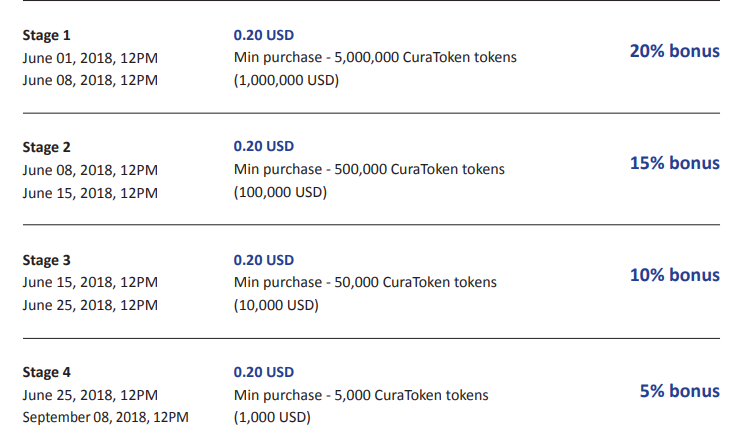Image resolution: width=746 pixels, height=443 pixels.
Task: Select the 15% bonus label
Action: (x=675, y=163)
